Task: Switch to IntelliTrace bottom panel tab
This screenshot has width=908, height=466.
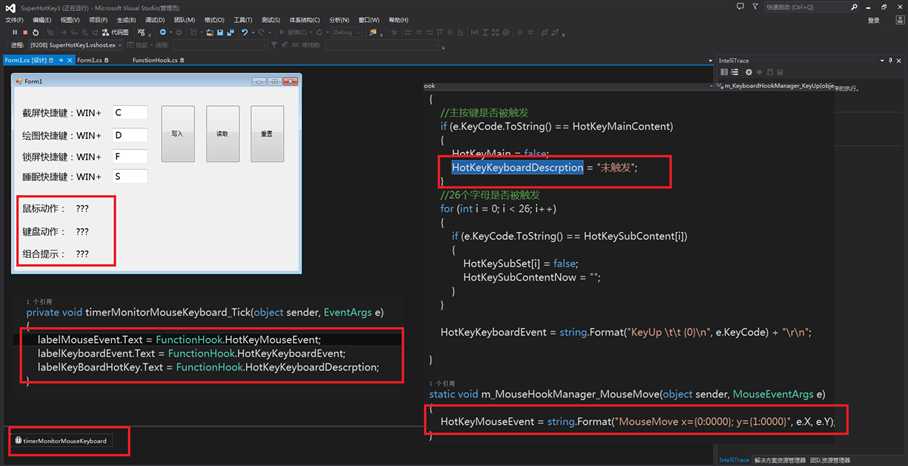Action: [x=734, y=460]
